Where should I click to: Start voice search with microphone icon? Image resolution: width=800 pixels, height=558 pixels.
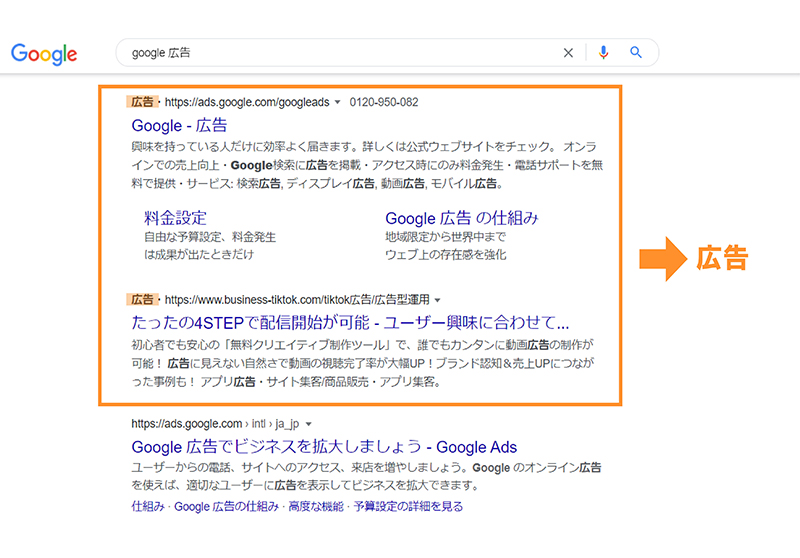tap(604, 53)
